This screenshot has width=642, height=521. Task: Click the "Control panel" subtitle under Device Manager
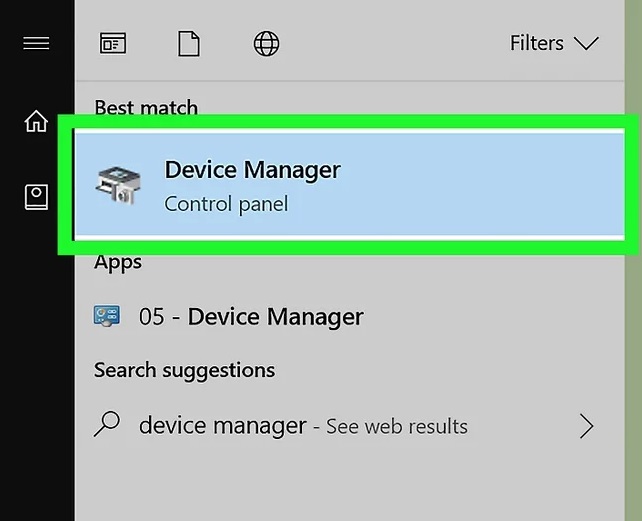[226, 204]
